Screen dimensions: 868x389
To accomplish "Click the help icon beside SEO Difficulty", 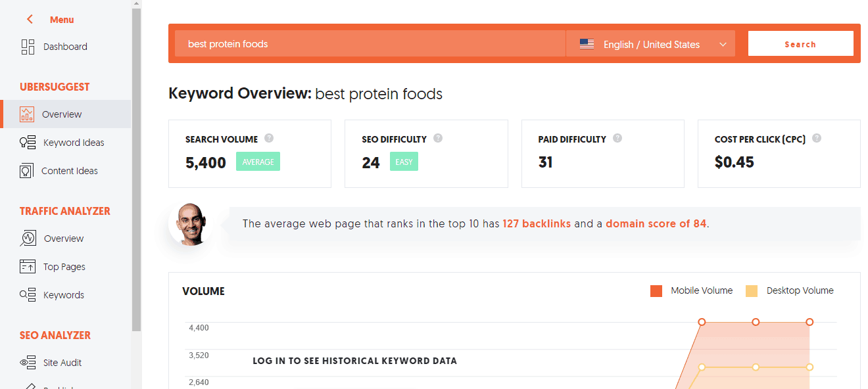I will coord(438,139).
